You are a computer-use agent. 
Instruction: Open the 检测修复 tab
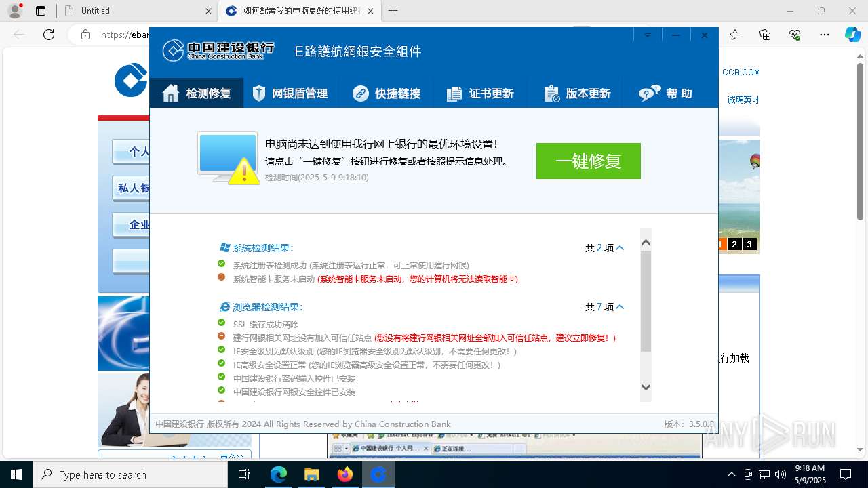point(197,94)
